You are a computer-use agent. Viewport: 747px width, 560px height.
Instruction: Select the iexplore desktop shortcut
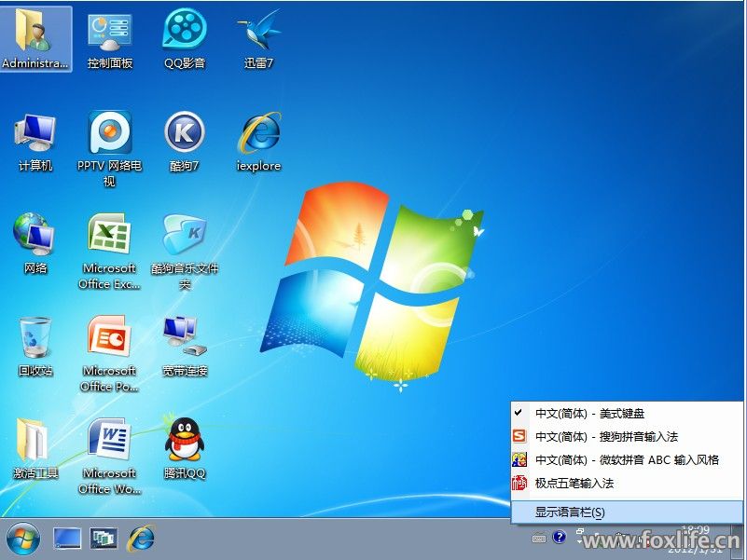tap(258, 142)
